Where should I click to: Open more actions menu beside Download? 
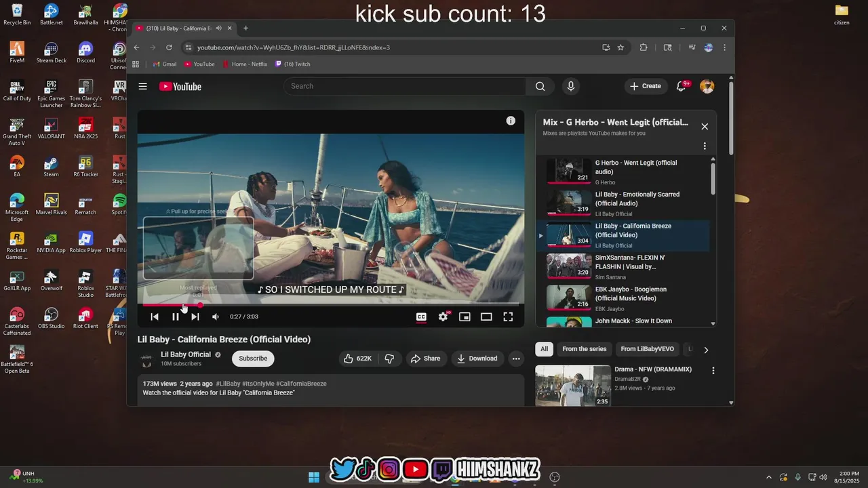pyautogui.click(x=516, y=359)
